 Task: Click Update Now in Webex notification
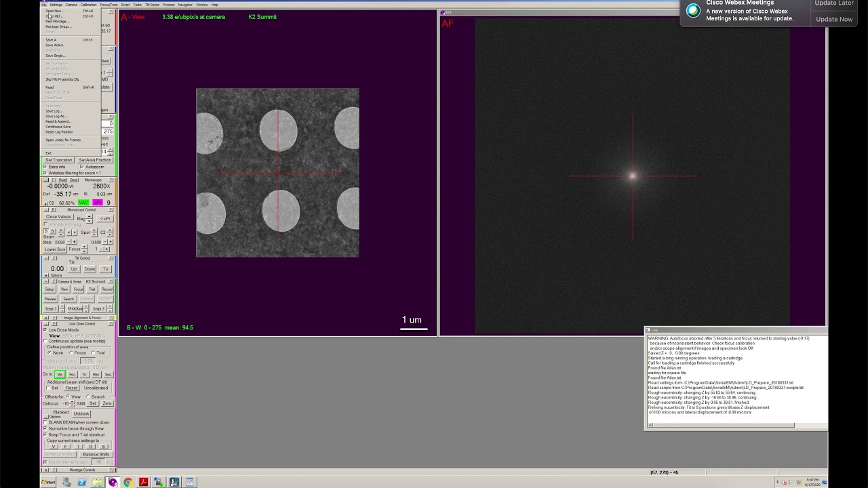point(834,19)
